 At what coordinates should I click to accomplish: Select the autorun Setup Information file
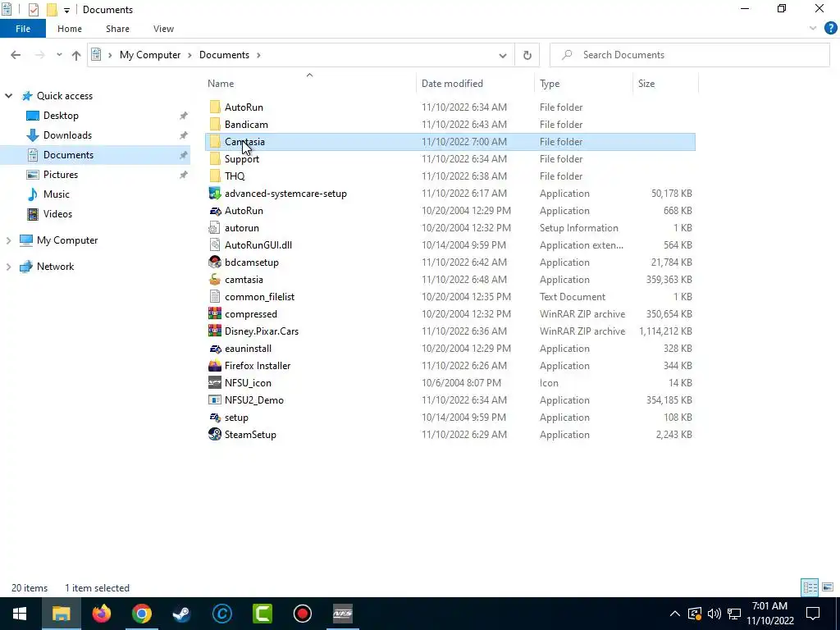point(450,228)
